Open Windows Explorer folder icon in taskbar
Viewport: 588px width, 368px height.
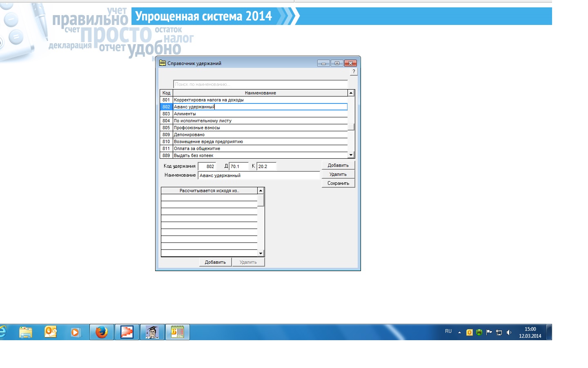[26, 332]
